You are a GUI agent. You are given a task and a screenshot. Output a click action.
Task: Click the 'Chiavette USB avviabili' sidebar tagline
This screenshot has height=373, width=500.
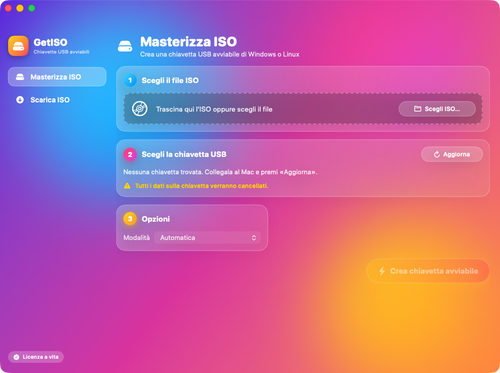tap(61, 52)
